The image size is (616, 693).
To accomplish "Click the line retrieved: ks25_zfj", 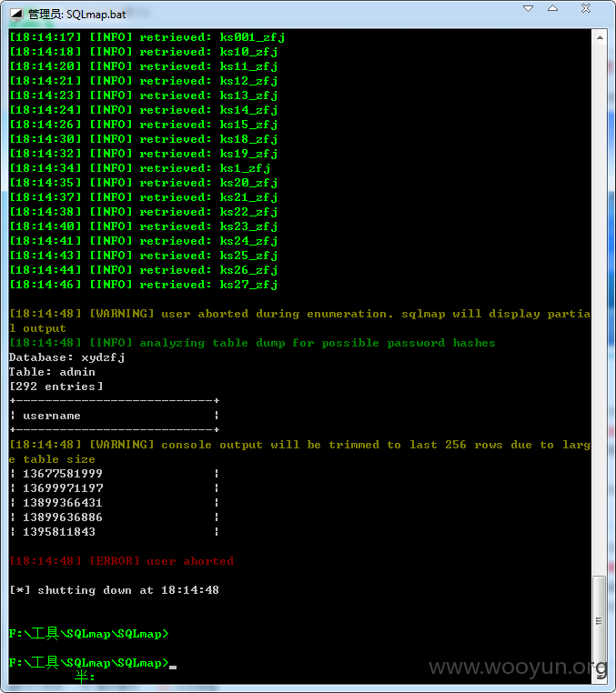I will (143, 256).
